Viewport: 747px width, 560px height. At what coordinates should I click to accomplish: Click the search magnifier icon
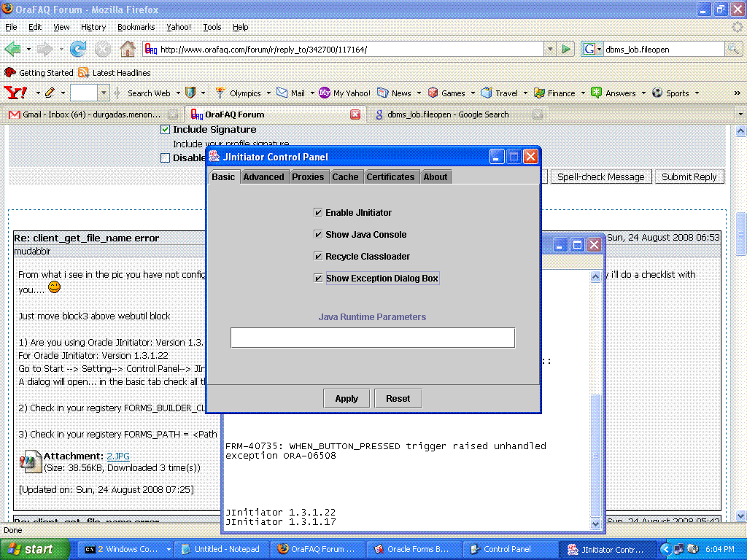click(x=733, y=50)
